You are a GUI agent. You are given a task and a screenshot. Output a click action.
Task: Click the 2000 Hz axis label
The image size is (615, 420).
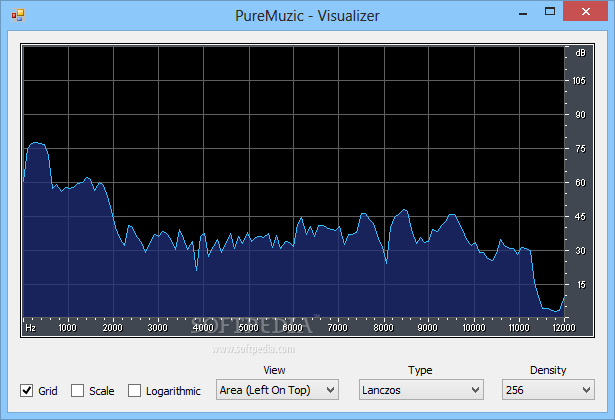pos(113,327)
